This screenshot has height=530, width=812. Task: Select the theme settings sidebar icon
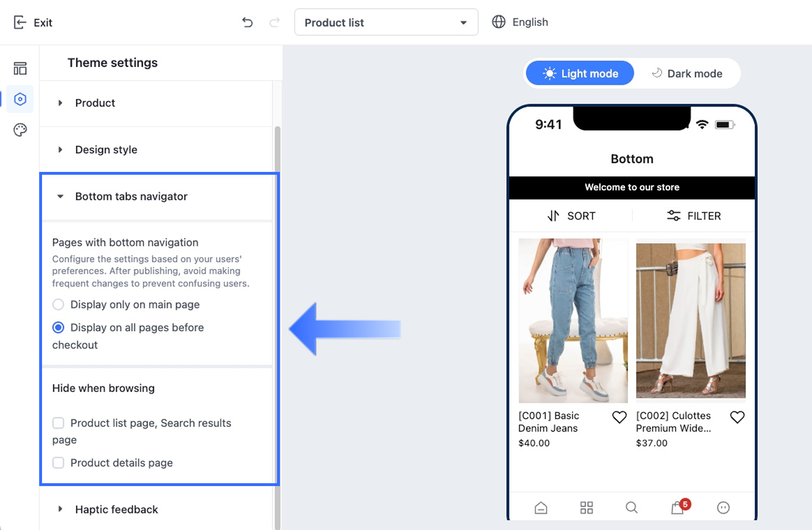[x=20, y=99]
